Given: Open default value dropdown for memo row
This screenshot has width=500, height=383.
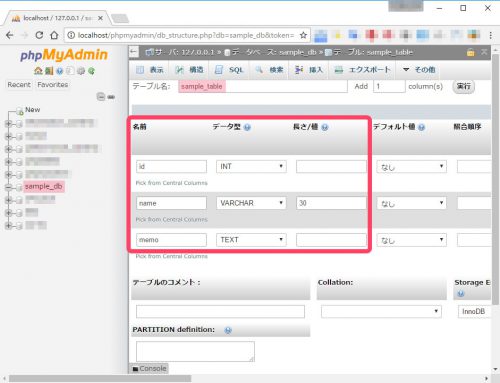Looking at the screenshot, I should pos(412,240).
